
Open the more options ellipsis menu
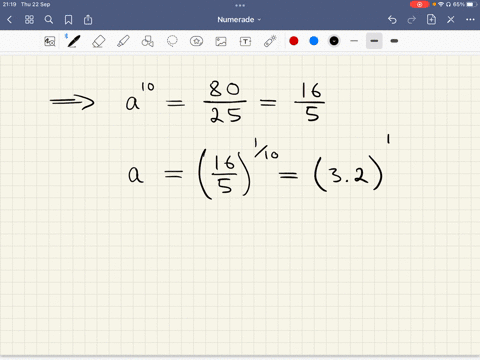(x=470, y=20)
